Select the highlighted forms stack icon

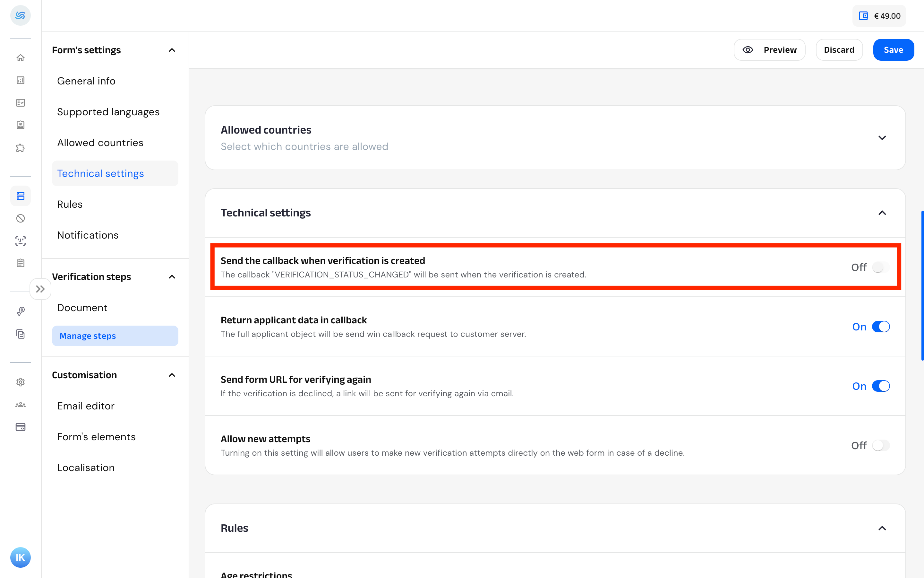pyautogui.click(x=21, y=196)
